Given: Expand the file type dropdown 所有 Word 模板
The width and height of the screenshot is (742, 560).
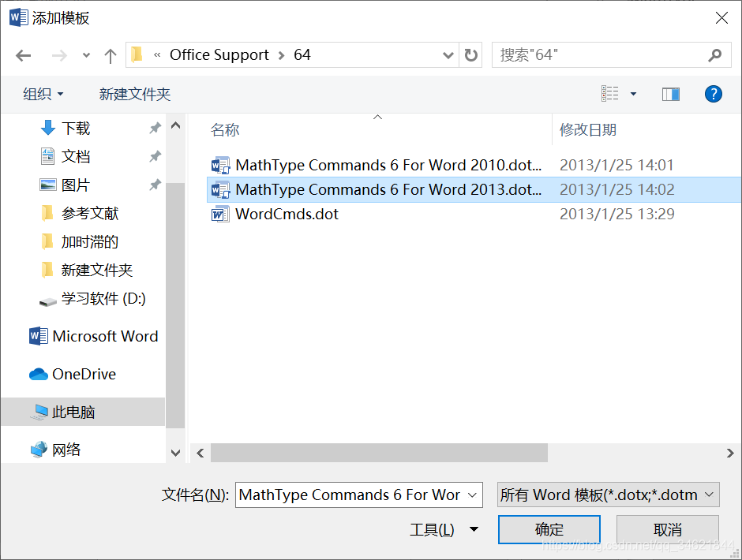Looking at the screenshot, I should (608, 495).
